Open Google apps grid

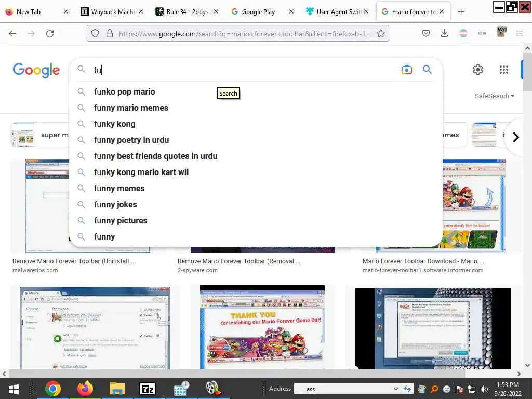click(504, 70)
